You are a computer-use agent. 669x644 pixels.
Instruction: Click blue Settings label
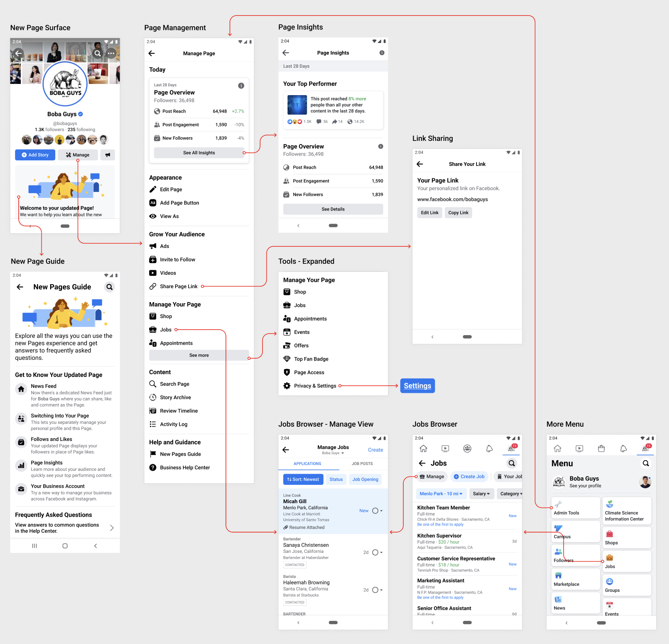point(418,386)
